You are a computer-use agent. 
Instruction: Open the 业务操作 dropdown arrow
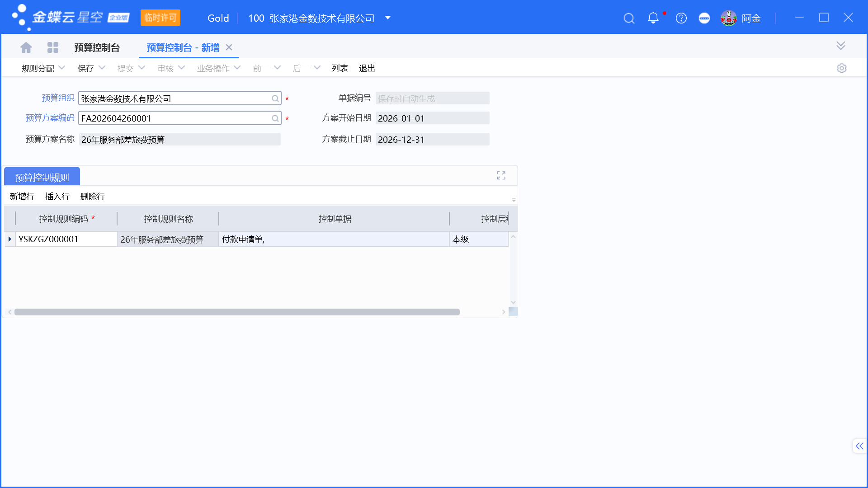(237, 68)
